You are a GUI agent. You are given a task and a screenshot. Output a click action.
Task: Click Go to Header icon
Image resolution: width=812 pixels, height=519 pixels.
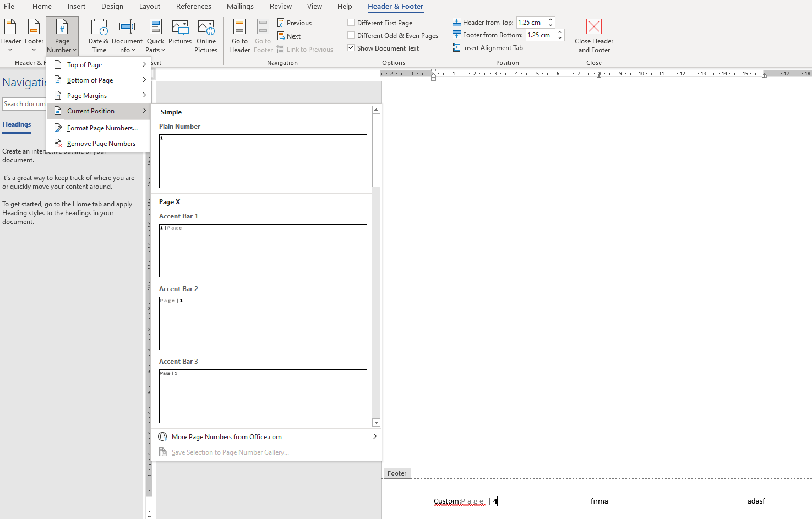click(x=239, y=28)
